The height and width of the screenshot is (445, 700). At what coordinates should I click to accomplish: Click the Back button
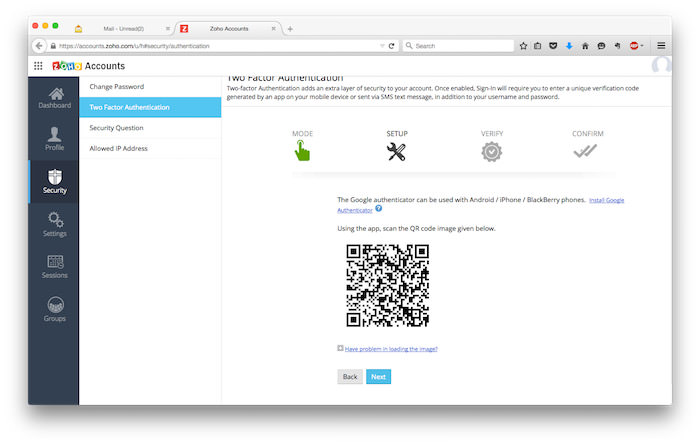[x=350, y=377]
